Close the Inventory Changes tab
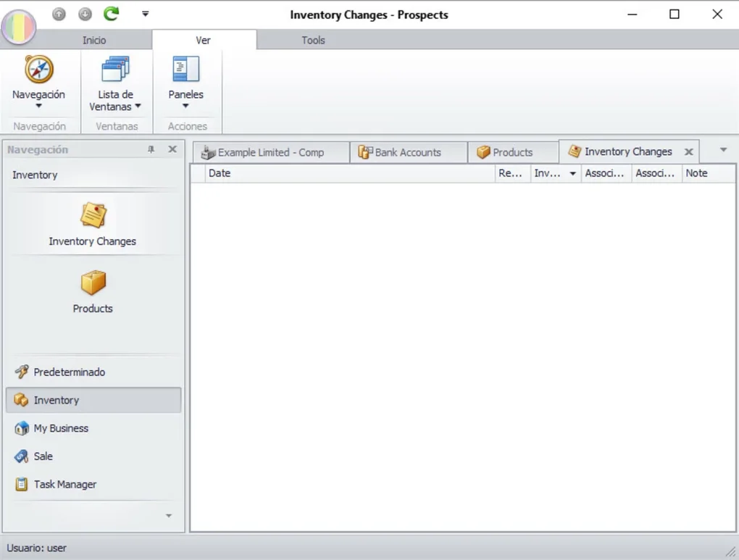 (x=688, y=152)
